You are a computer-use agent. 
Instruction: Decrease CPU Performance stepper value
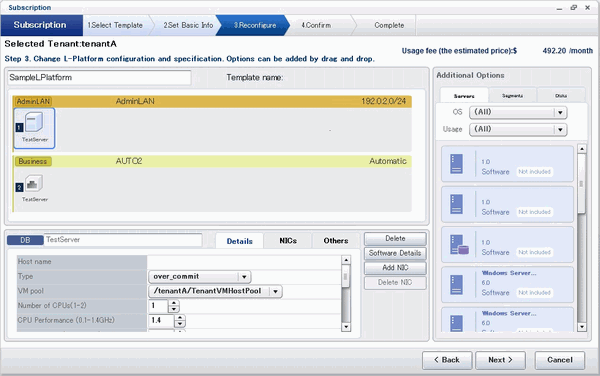[x=180, y=324]
